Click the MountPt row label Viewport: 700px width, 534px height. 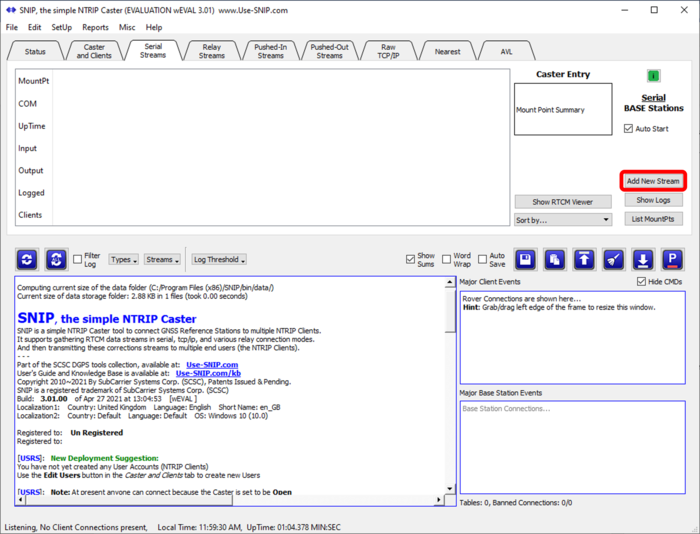33,81
